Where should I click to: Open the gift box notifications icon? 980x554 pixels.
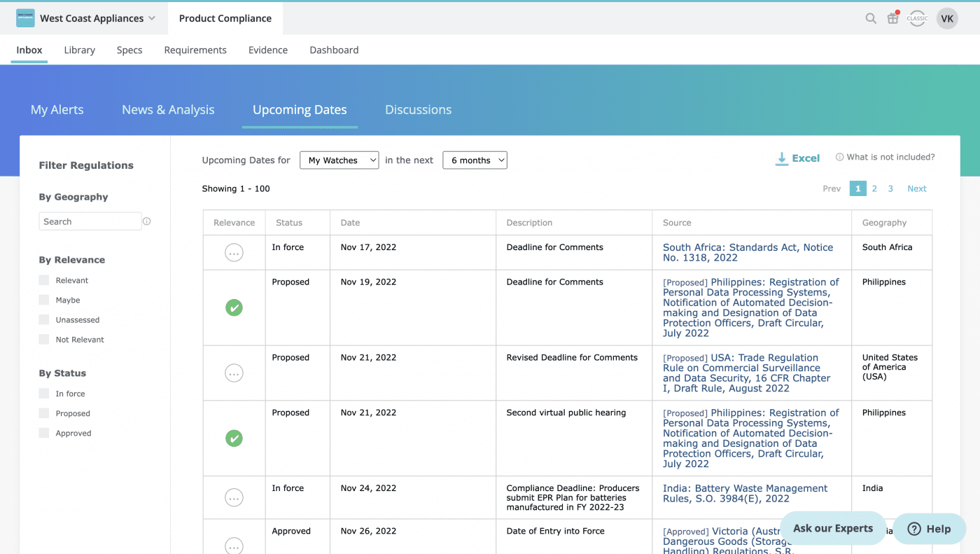[892, 19]
